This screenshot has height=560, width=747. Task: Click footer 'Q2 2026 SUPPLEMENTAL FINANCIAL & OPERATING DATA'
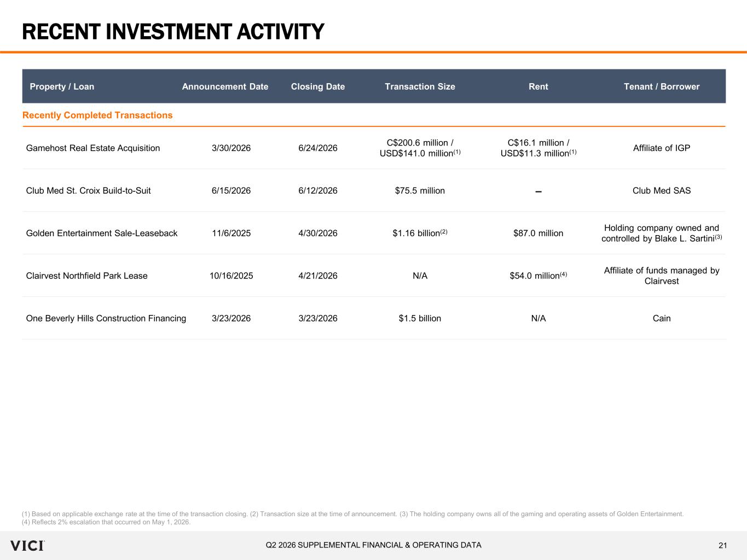pyautogui.click(x=374, y=545)
